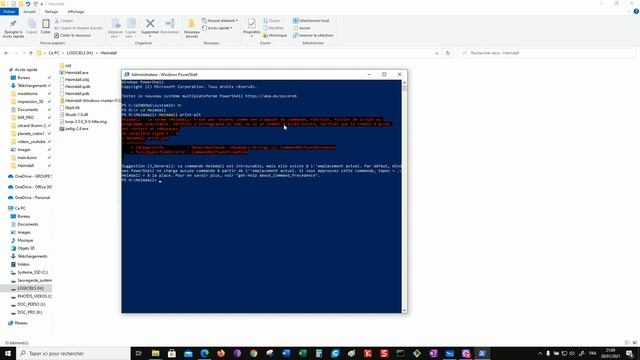The height and width of the screenshot is (360, 640).
Task: Open address bar history dropdown arrow
Action: click(437, 53)
